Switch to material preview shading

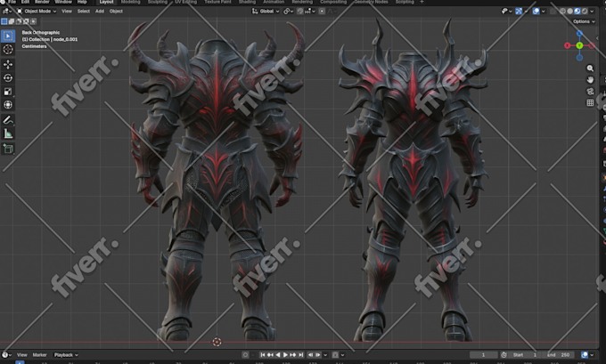click(x=577, y=12)
